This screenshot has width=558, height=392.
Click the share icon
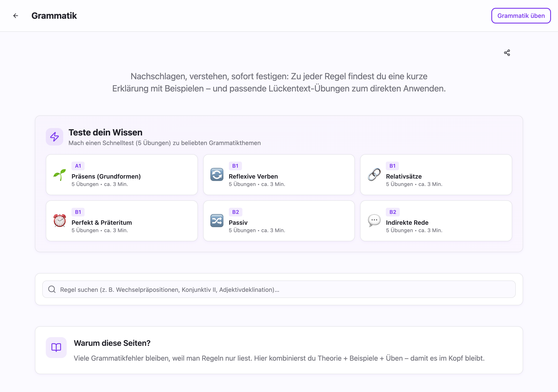(x=507, y=53)
